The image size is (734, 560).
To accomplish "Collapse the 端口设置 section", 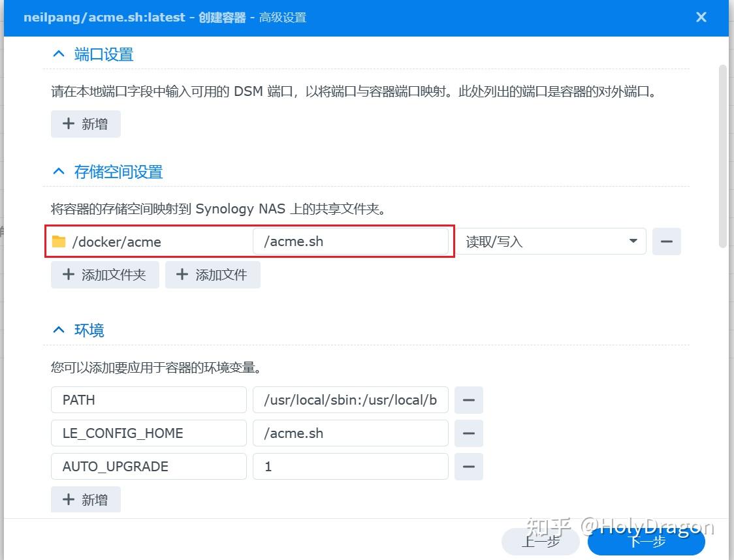I will (x=58, y=54).
